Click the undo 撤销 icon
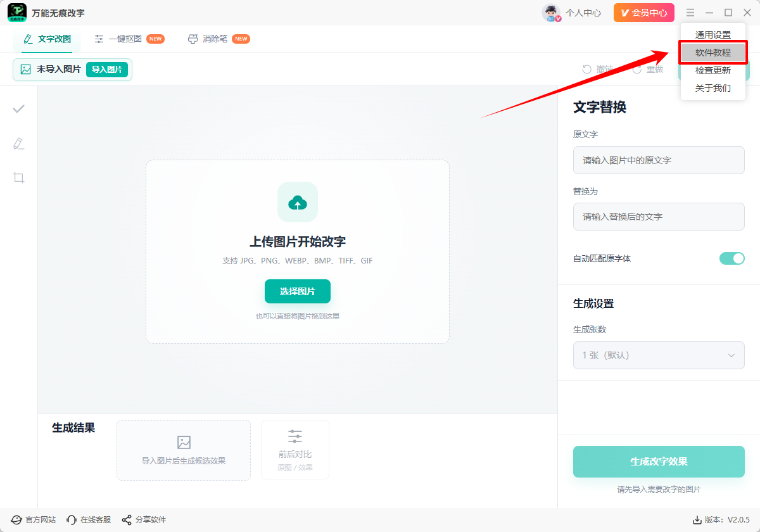Screen dimensions: 760x532 pos(586,70)
